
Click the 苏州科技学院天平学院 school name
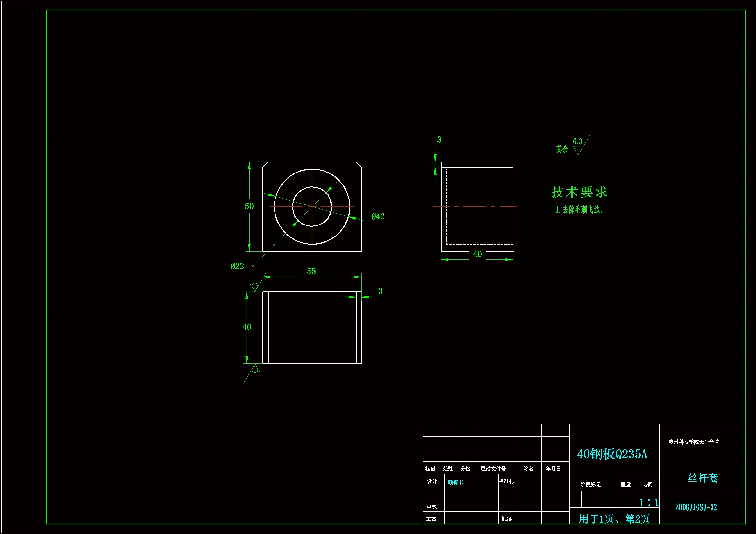pyautogui.click(x=694, y=442)
